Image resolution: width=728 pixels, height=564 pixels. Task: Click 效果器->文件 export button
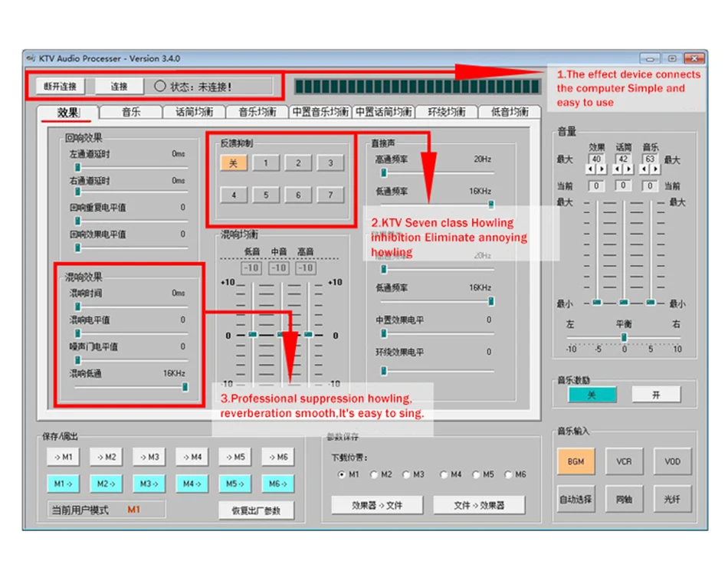[x=378, y=505]
